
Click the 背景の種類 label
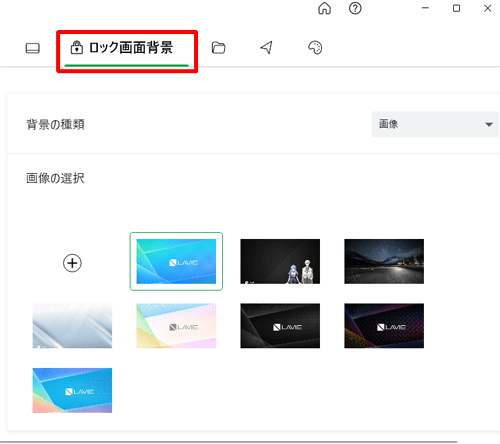55,125
